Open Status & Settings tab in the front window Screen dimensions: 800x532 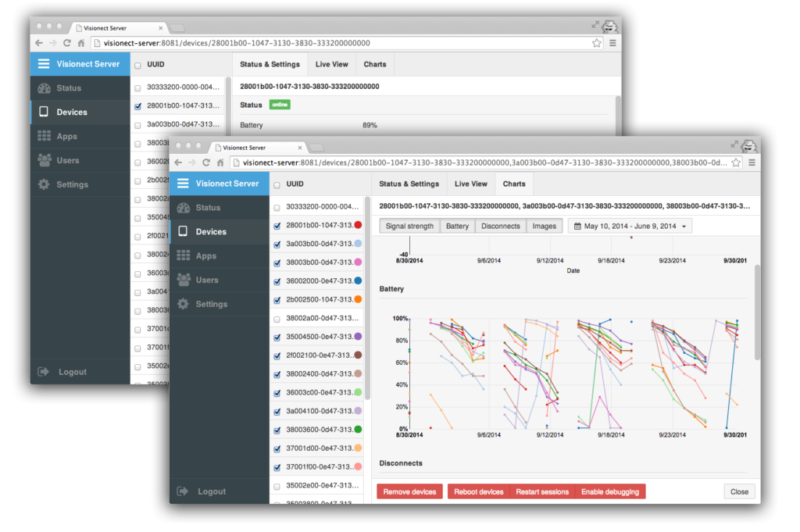tap(409, 184)
